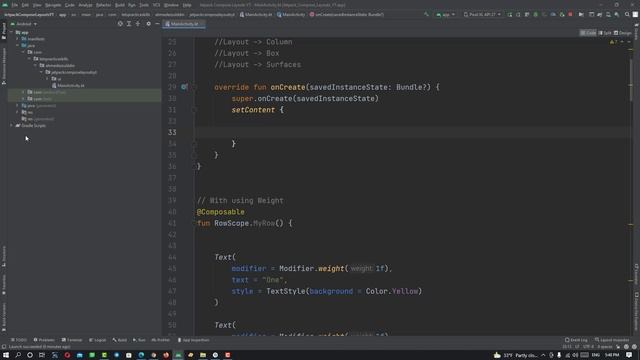Image resolution: width=640 pixels, height=360 pixels.
Task: Open project panel settings gear
Action: 149,24
